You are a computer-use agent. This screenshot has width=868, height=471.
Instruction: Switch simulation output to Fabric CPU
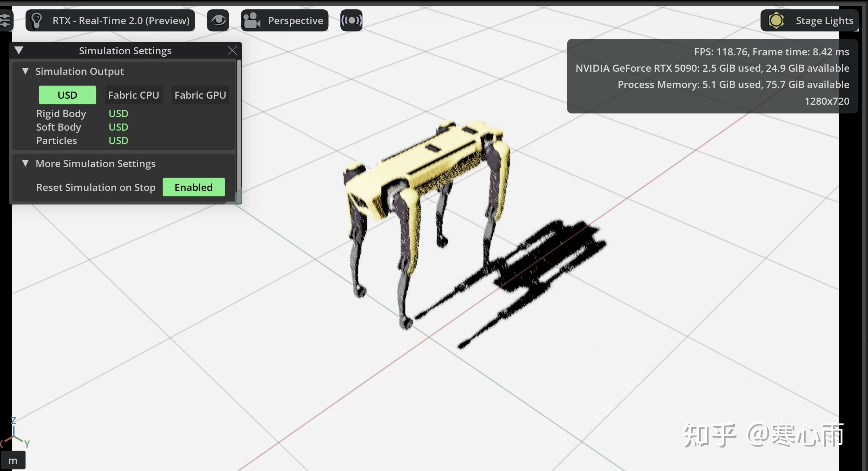(134, 95)
